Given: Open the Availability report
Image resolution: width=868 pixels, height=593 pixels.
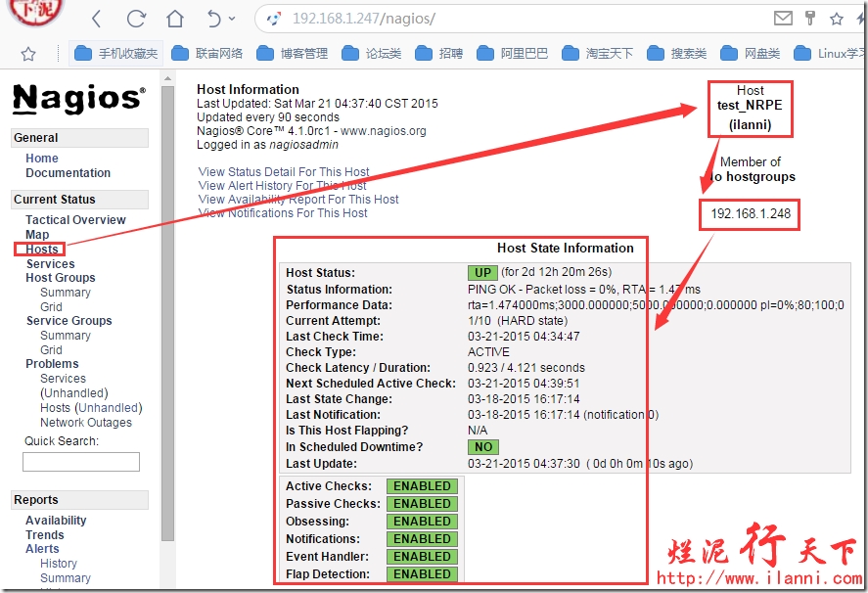Looking at the screenshot, I should click(56, 521).
